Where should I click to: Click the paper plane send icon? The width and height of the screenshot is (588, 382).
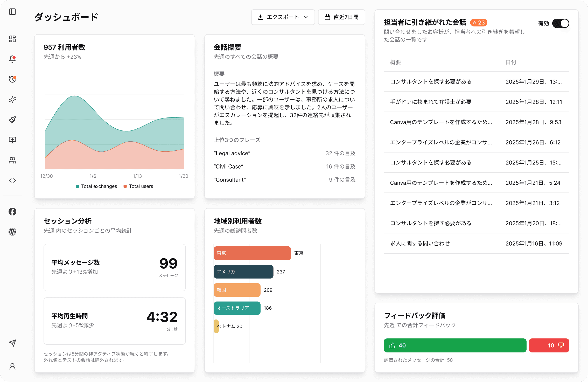pyautogui.click(x=12, y=343)
